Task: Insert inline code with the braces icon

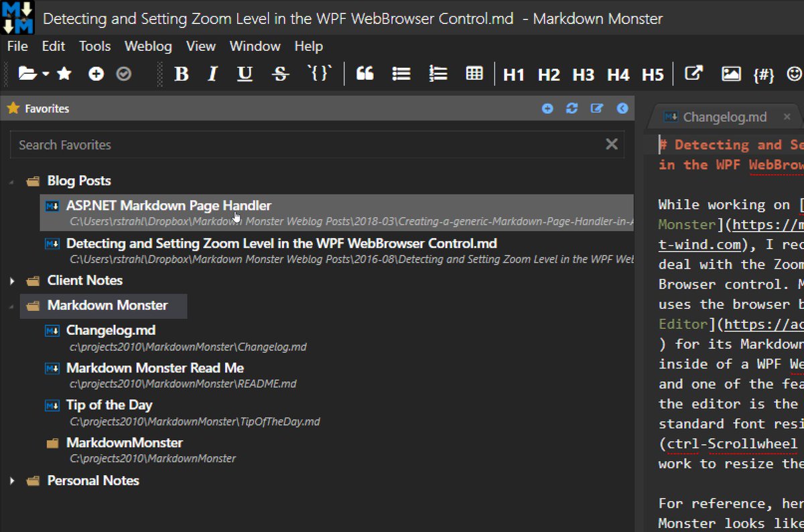Action: [319, 73]
